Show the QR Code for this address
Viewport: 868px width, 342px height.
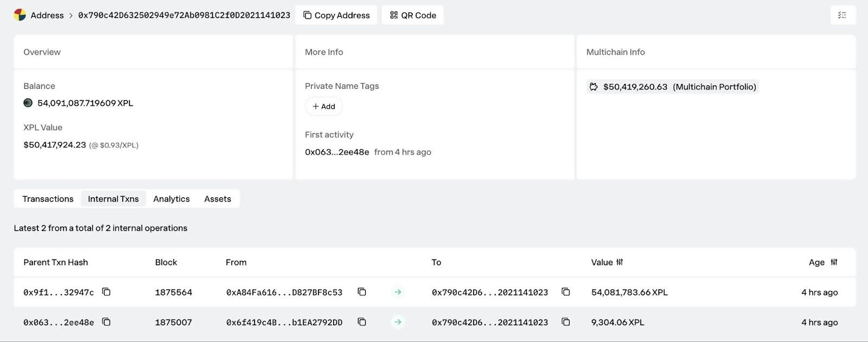(x=413, y=15)
